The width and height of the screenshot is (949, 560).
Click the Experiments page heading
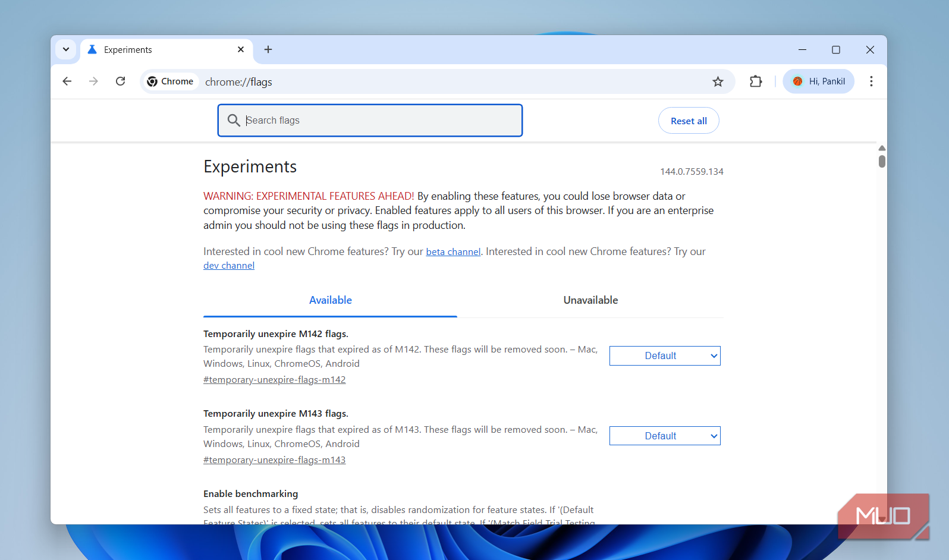[250, 167]
